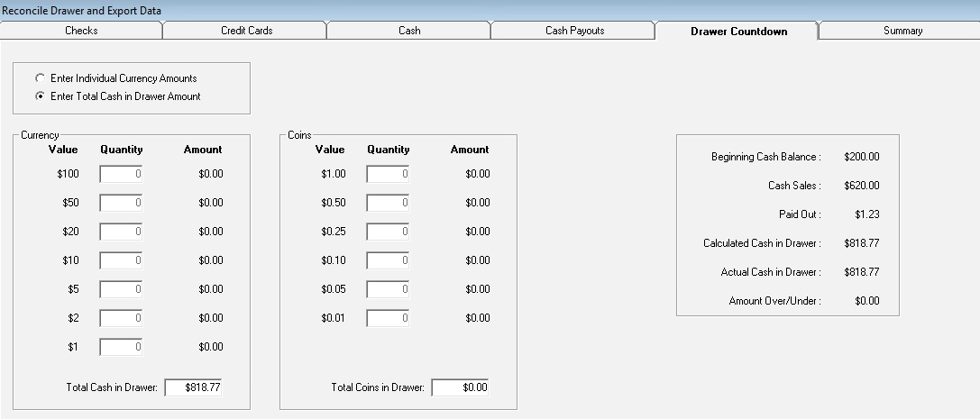Select Enter Individual Currency Amounts option

click(40, 78)
